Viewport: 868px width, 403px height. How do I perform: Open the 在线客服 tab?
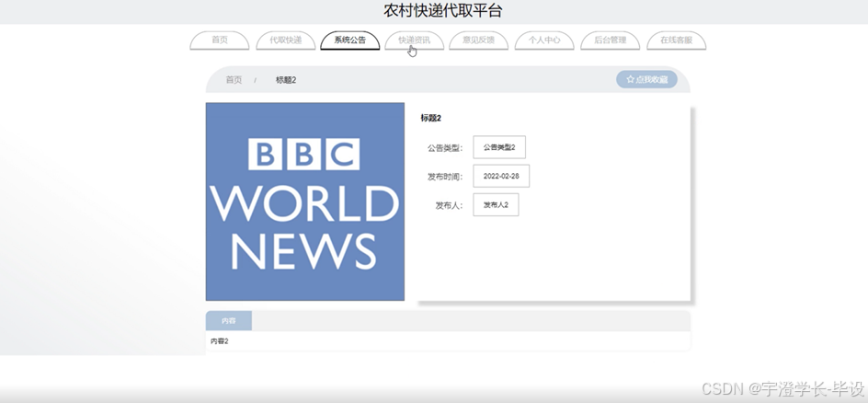[677, 40]
